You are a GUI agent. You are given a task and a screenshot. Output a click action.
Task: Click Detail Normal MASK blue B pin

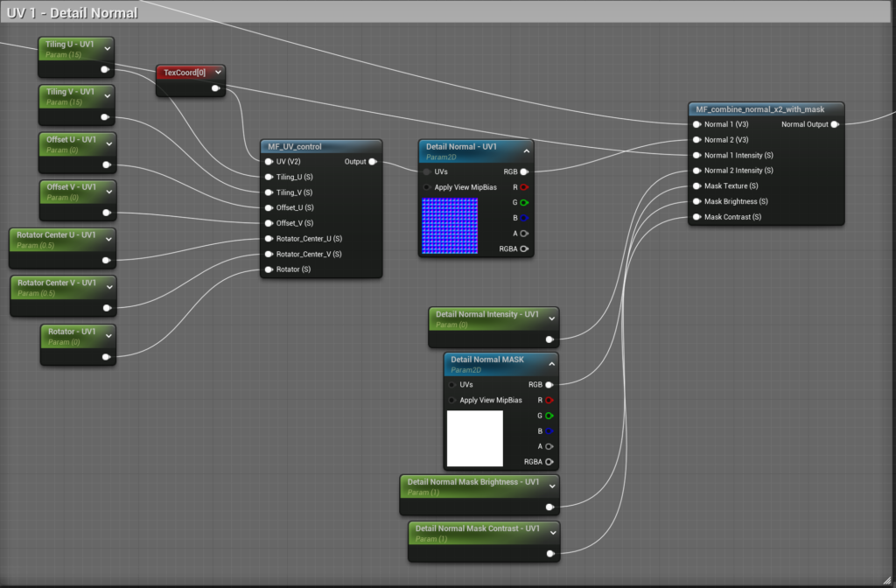point(549,431)
